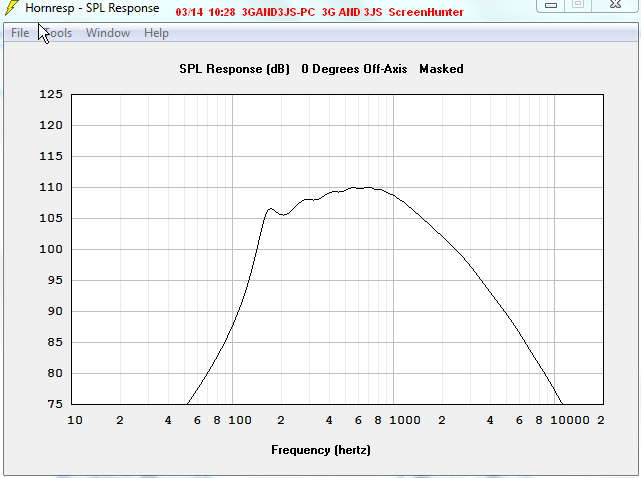The width and height of the screenshot is (641, 478).
Task: Click the 120 dB axis value
Action: (51, 126)
